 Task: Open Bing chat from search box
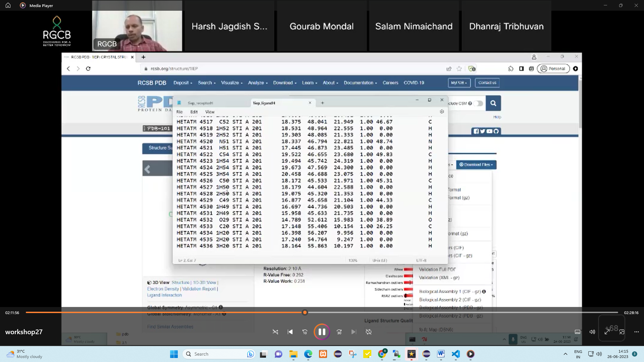(250, 354)
